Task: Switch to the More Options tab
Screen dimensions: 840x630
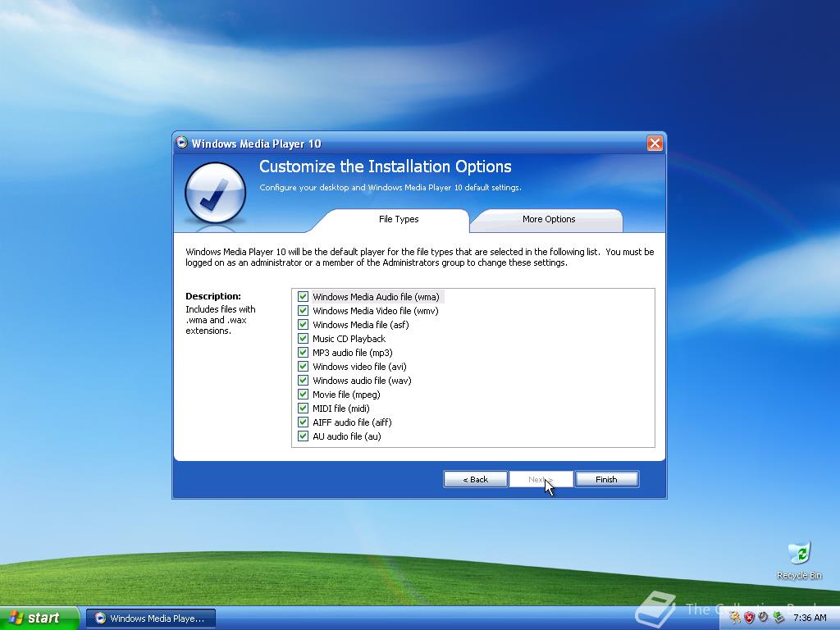Action: (x=549, y=219)
